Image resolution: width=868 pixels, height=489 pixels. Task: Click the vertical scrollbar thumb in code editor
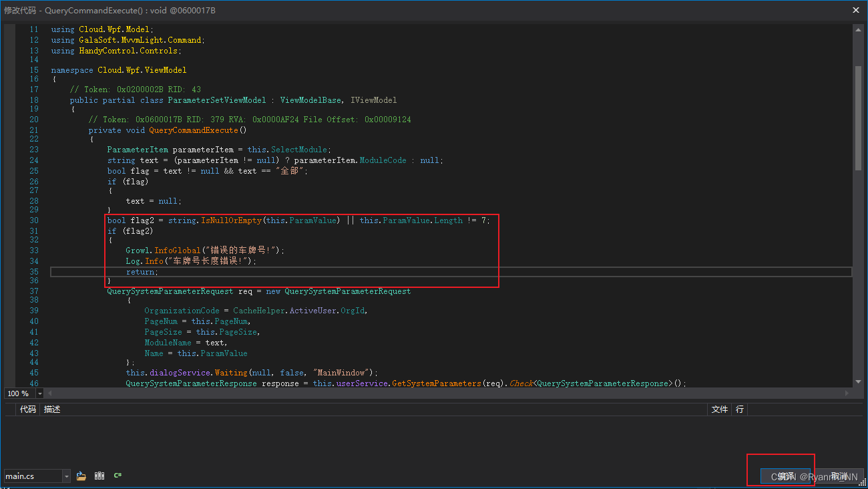pyautogui.click(x=858, y=118)
